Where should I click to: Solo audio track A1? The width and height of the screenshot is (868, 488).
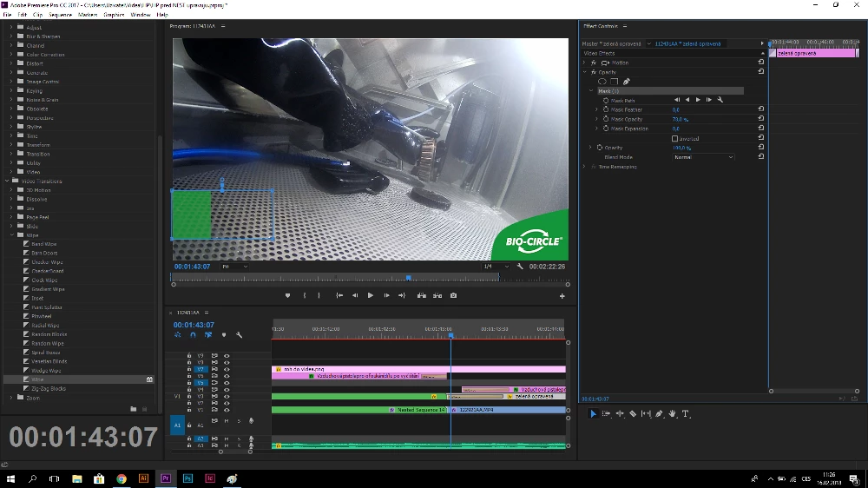click(x=240, y=421)
